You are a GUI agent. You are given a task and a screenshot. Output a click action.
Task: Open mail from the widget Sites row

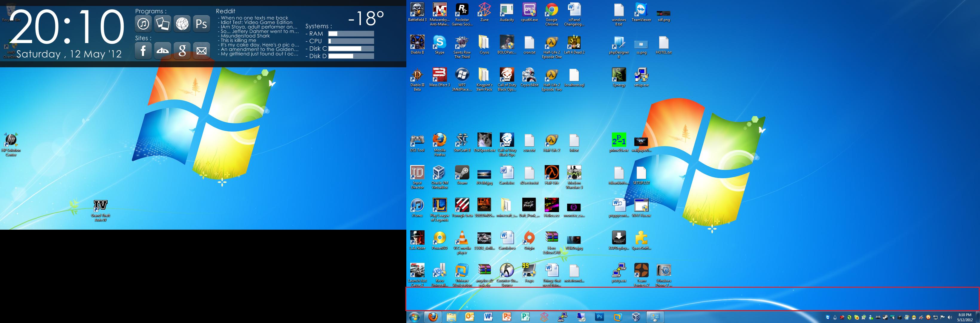201,50
